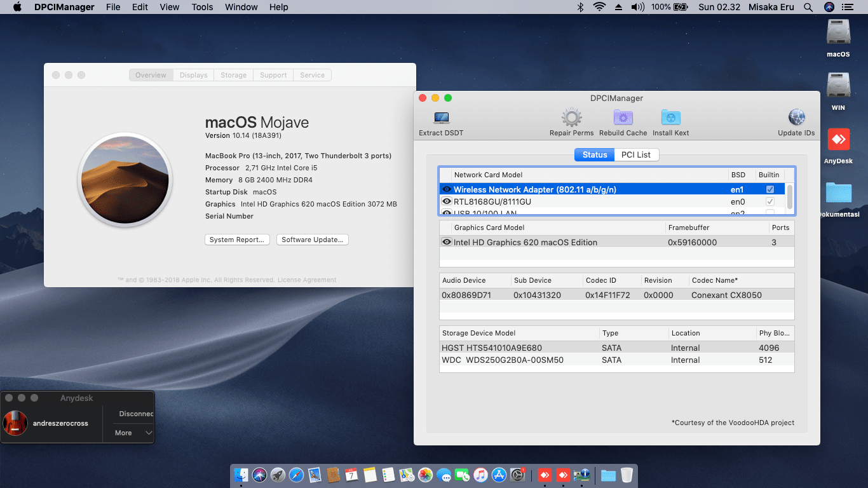Open the Service tab in About This Mac
The height and width of the screenshot is (488, 868).
click(312, 75)
